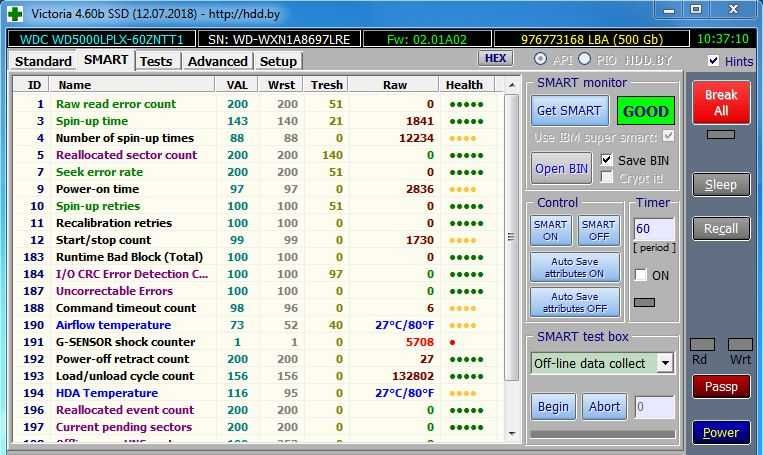
Task: Click the Abort test button
Action: [x=604, y=407]
